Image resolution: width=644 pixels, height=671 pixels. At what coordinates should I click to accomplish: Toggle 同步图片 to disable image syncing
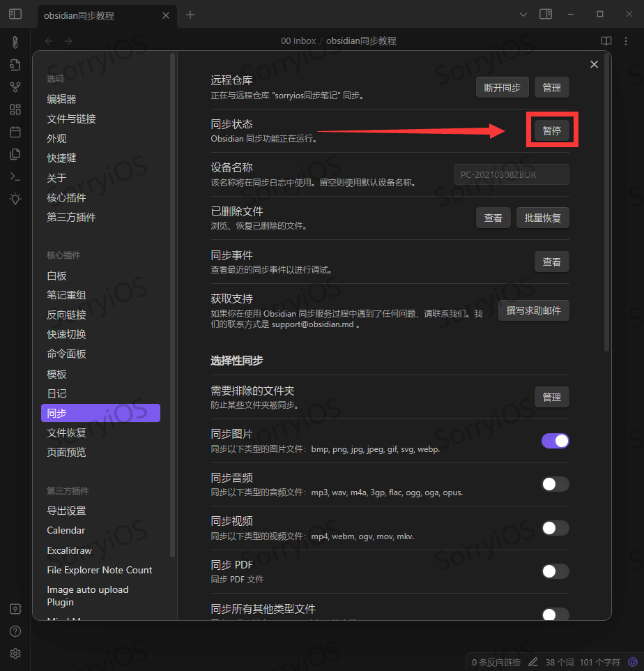point(555,441)
